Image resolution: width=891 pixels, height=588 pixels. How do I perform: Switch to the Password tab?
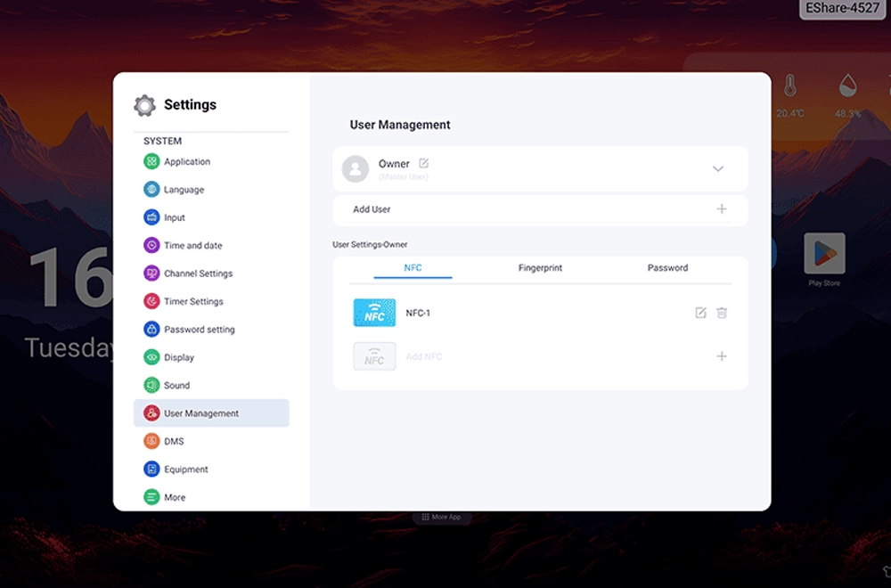[667, 268]
